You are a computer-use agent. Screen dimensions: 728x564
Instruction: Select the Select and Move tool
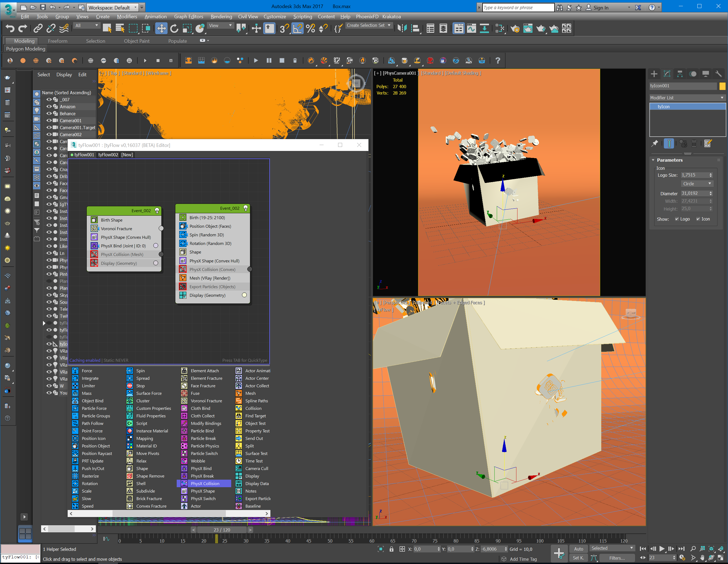[161, 29]
